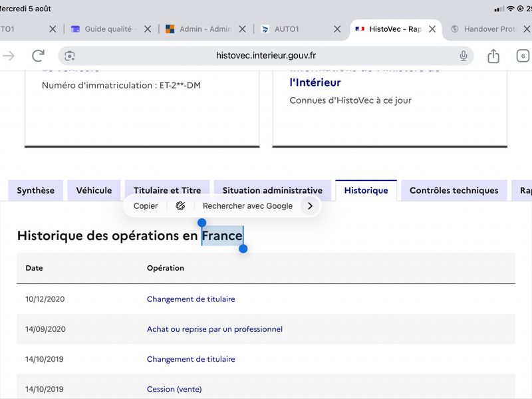Reload the page with the refresh icon
The width and height of the screenshot is (532, 399).
pyautogui.click(x=38, y=56)
